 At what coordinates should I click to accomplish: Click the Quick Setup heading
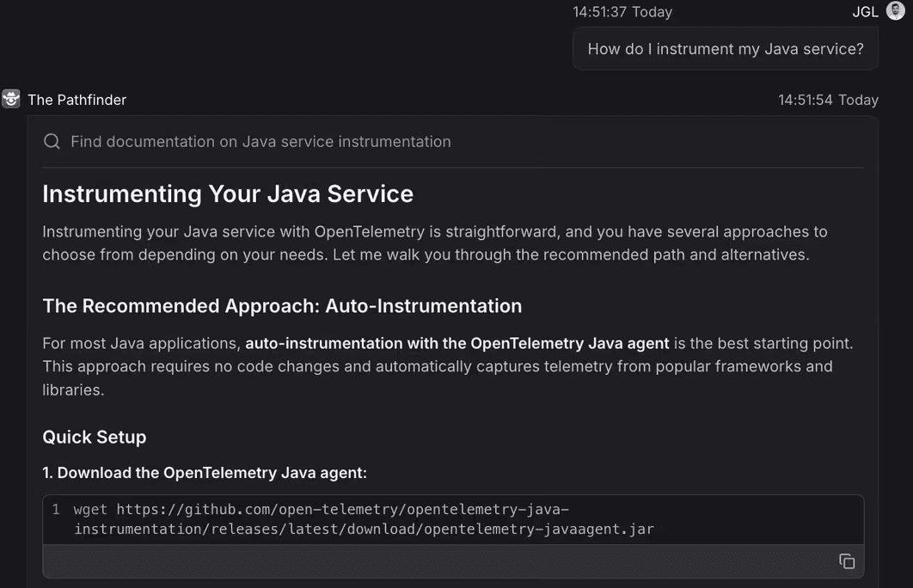point(95,437)
